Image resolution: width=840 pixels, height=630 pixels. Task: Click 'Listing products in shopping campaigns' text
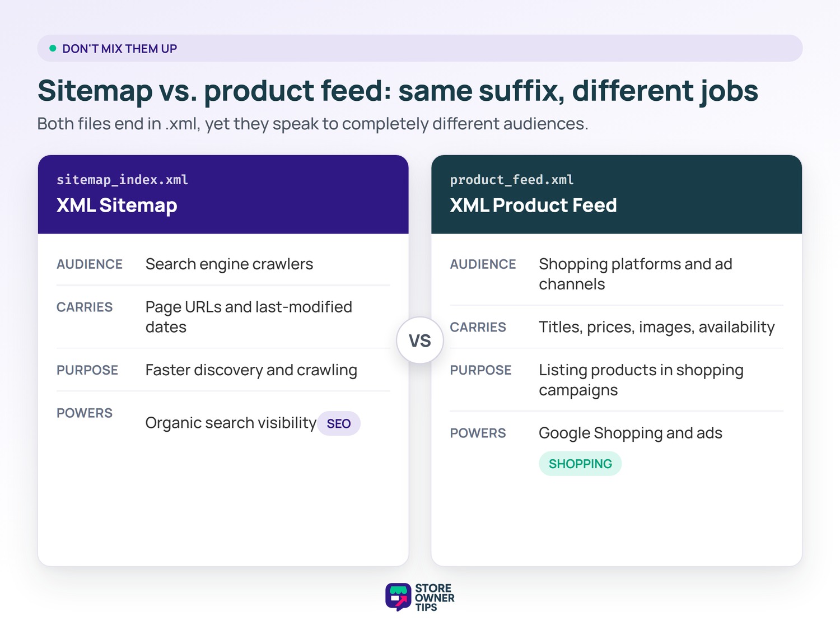tap(641, 380)
